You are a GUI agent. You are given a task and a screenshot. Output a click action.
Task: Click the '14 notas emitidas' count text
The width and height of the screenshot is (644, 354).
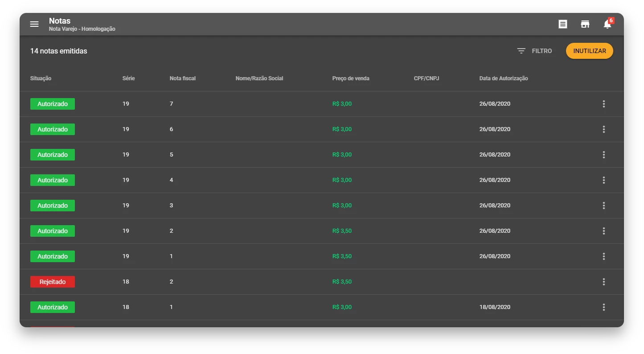point(59,51)
